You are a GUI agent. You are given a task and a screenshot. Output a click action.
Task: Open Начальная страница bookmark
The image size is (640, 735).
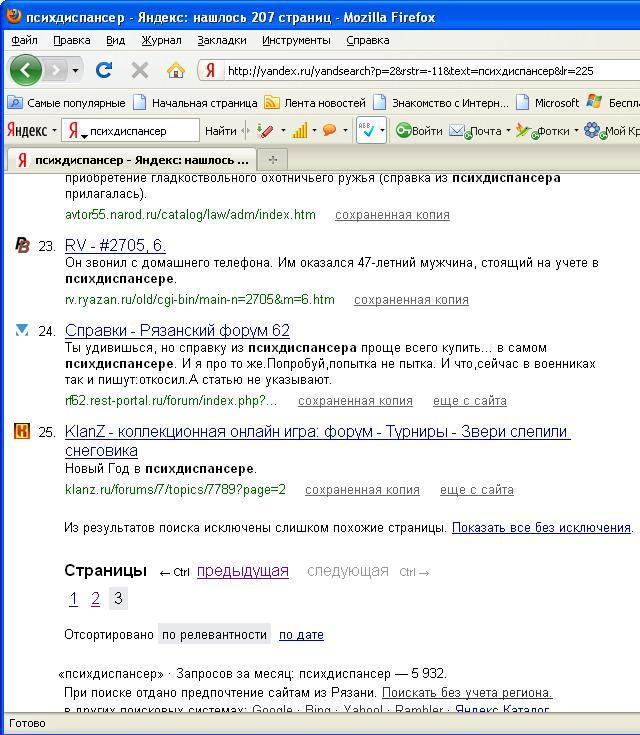click(195, 103)
